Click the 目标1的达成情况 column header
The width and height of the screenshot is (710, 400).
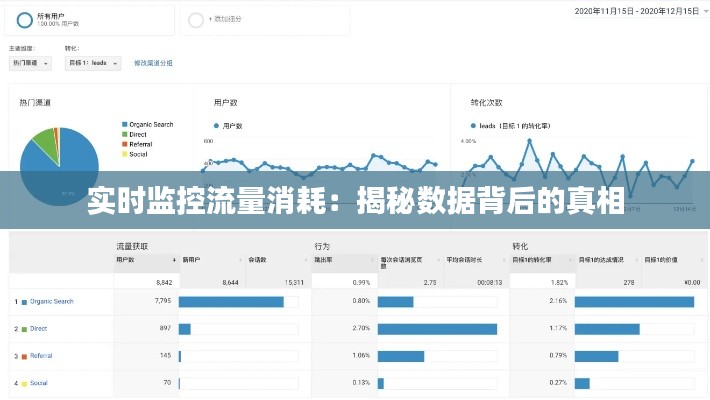pos(601,260)
